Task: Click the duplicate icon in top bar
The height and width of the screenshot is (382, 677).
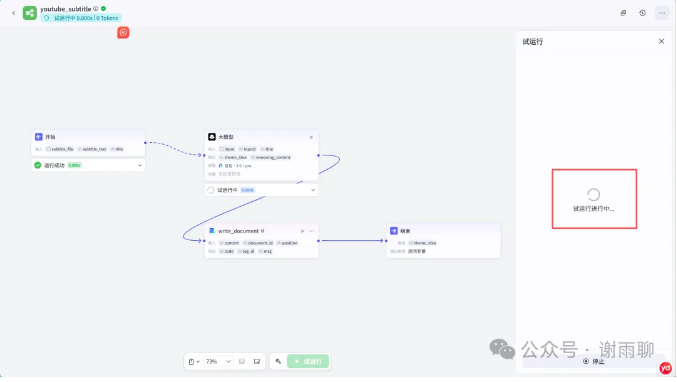Action: [x=623, y=13]
